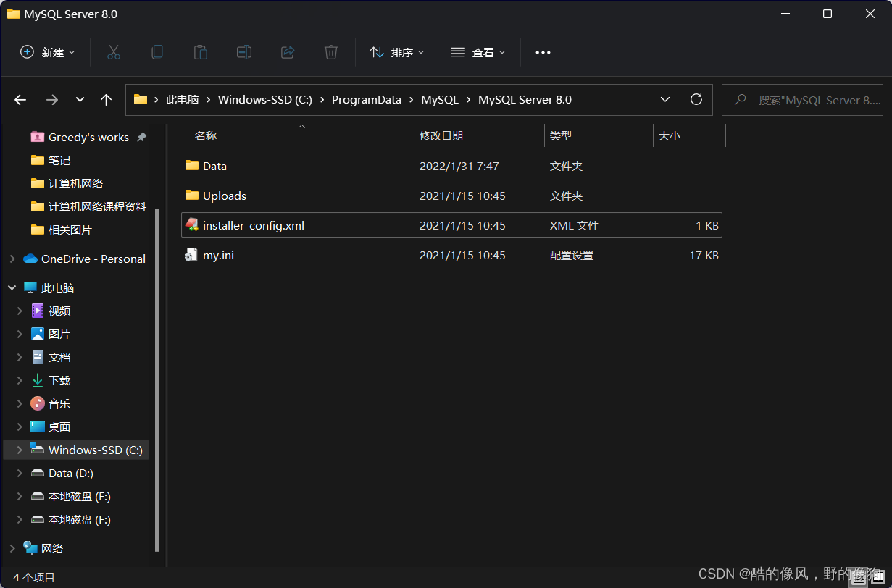This screenshot has height=588, width=892.
Task: Go forward with the right arrow
Action: [x=52, y=100]
